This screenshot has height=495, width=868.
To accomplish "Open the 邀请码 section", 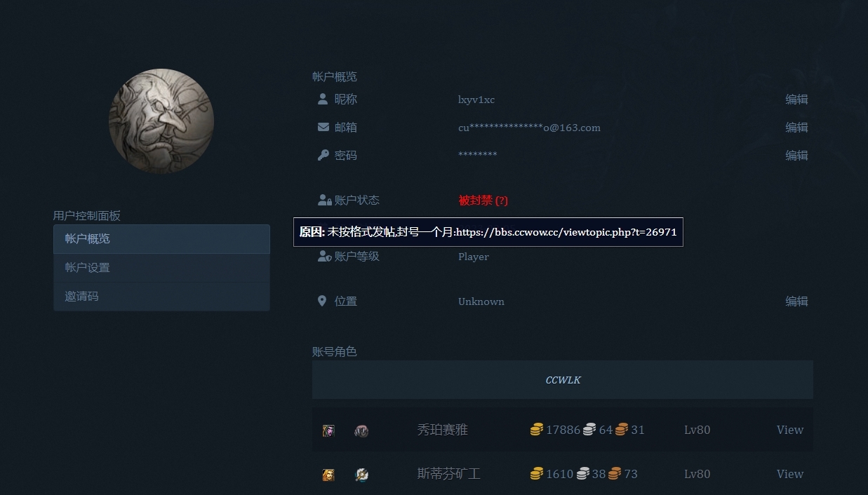I will tap(161, 296).
